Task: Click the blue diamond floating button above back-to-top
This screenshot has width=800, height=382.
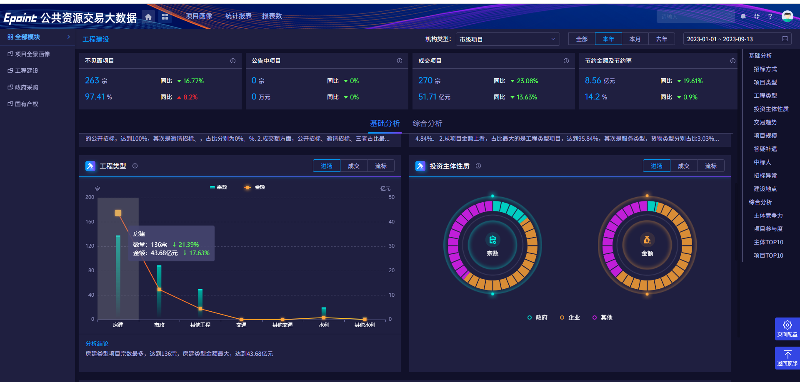Action: [x=787, y=328]
